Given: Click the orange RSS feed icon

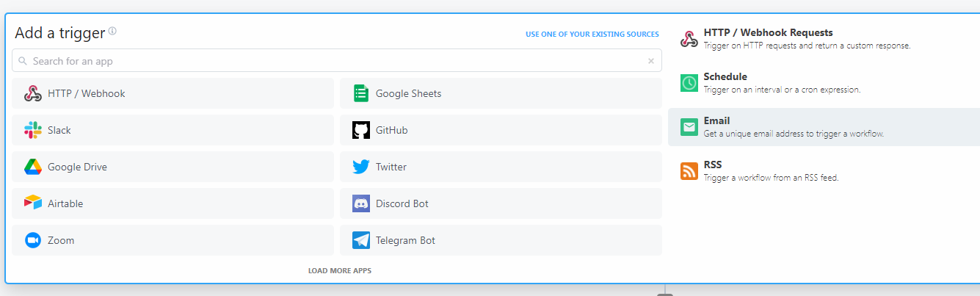Looking at the screenshot, I should tap(689, 171).
